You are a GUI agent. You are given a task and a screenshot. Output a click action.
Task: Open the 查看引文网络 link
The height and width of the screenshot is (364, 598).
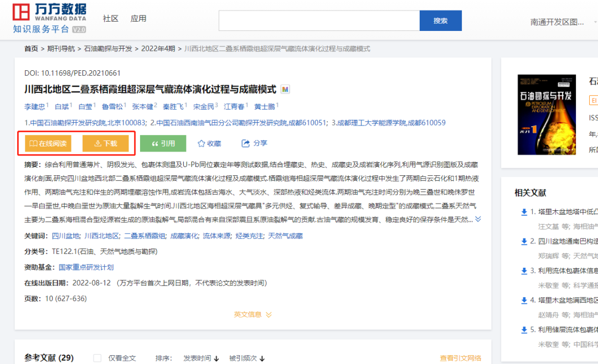coord(460,358)
